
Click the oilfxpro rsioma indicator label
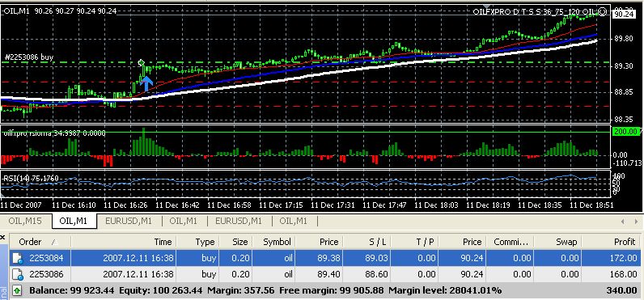coord(54,133)
